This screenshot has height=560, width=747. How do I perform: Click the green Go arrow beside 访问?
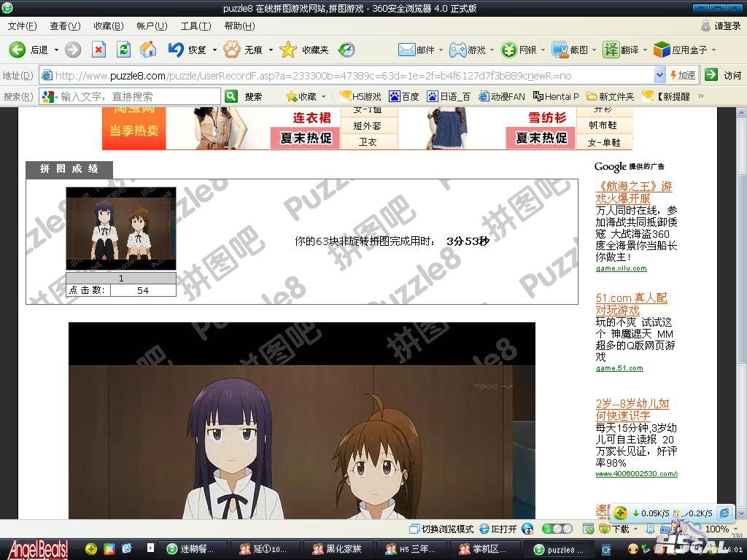pos(711,75)
